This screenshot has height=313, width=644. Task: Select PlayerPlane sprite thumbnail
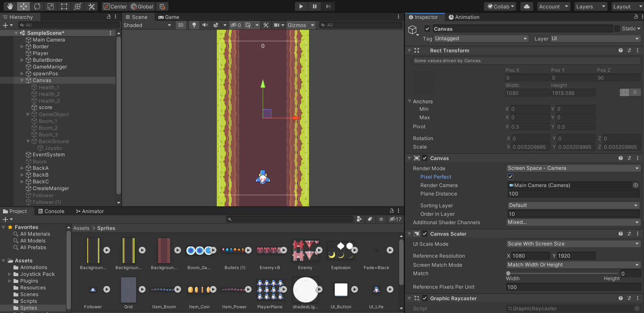point(270,289)
